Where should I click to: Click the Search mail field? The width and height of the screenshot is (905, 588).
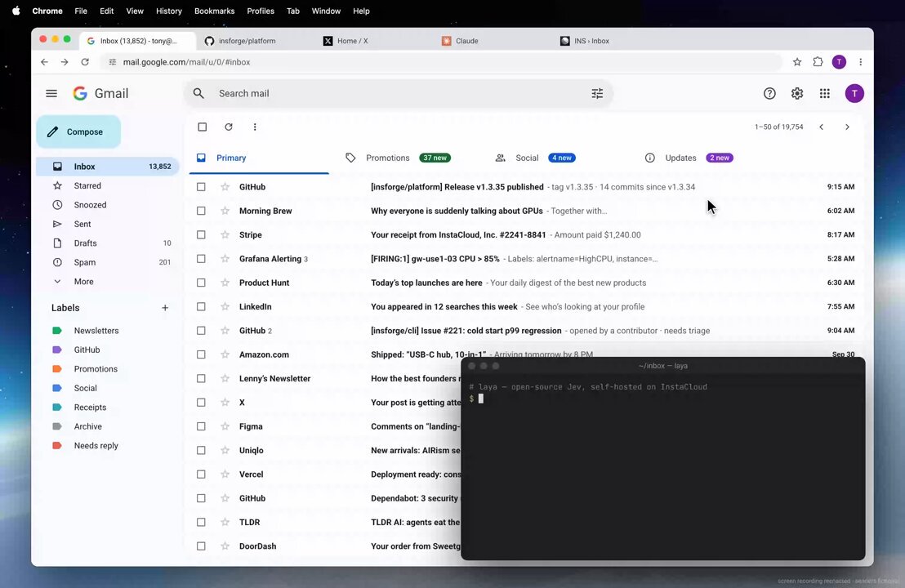[399, 93]
